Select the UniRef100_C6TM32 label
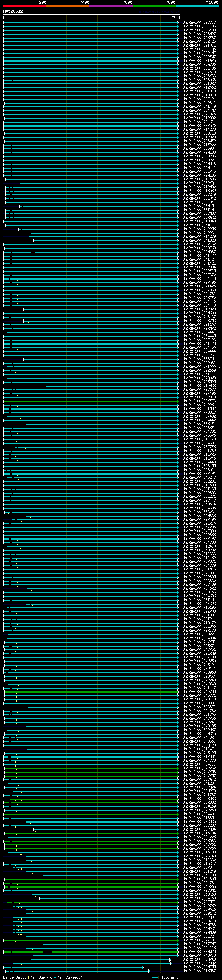 [199, 408]
